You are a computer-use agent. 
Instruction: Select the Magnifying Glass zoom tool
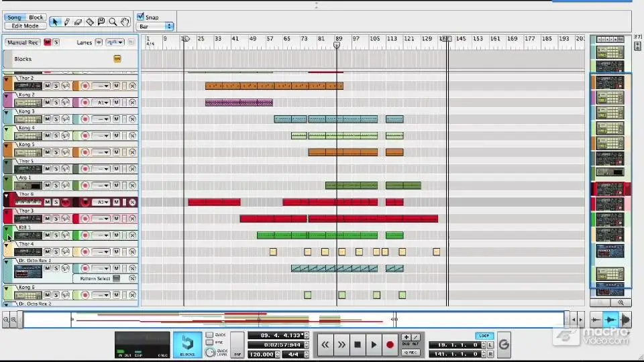tap(113, 21)
